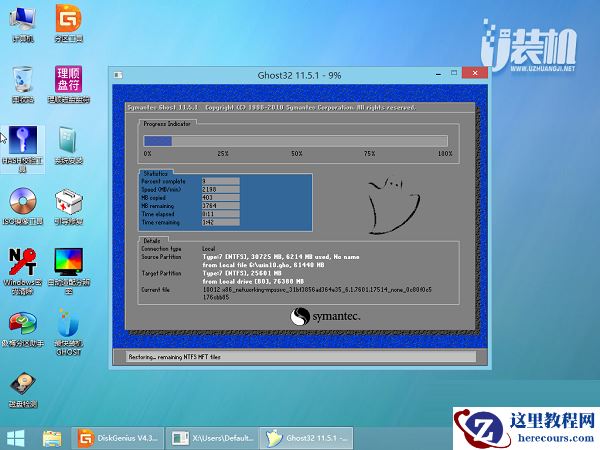The image size is (600, 450).
Task: Open the green book installer desktop icon
Action: click(x=68, y=145)
